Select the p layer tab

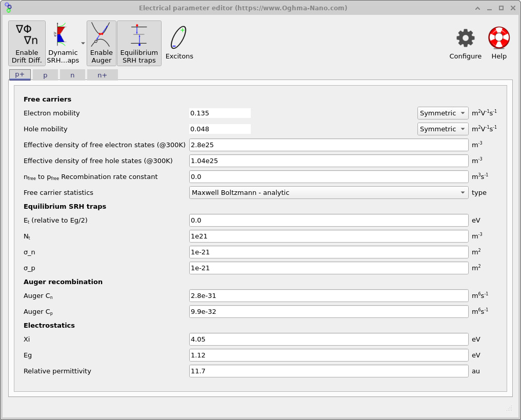(x=45, y=74)
